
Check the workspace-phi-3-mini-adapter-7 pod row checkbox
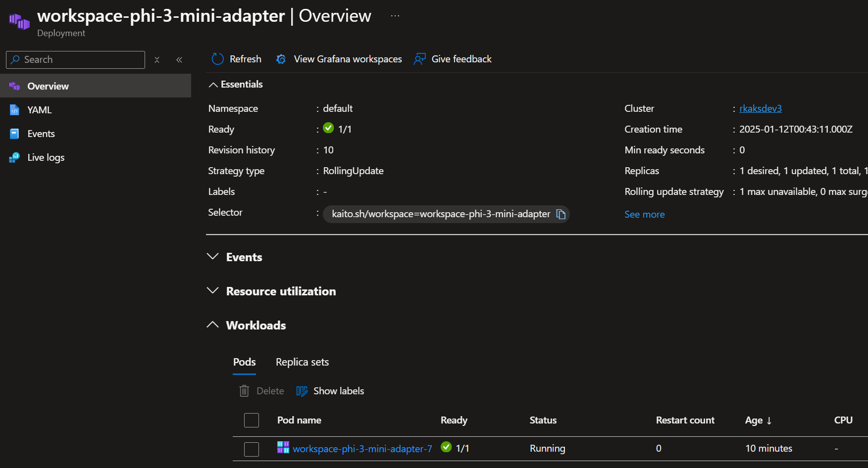click(252, 449)
